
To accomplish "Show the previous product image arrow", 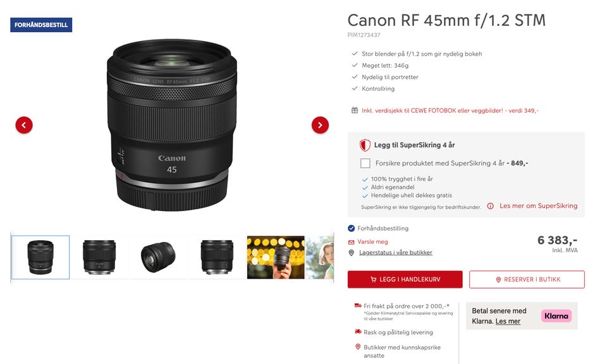I will pyautogui.click(x=24, y=125).
